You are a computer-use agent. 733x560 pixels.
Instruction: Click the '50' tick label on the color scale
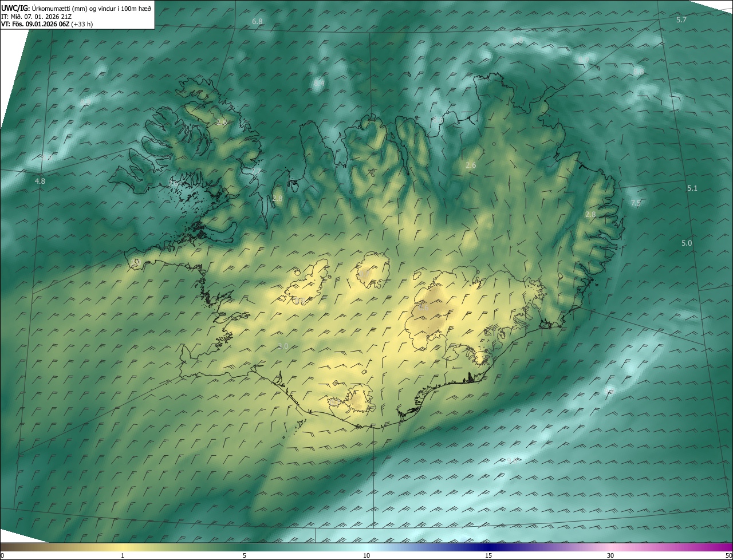[728, 555]
